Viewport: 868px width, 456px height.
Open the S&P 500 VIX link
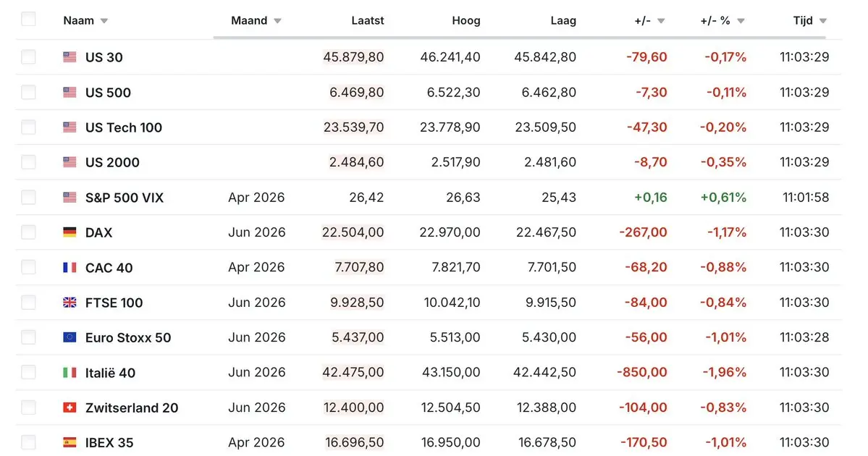click(123, 198)
